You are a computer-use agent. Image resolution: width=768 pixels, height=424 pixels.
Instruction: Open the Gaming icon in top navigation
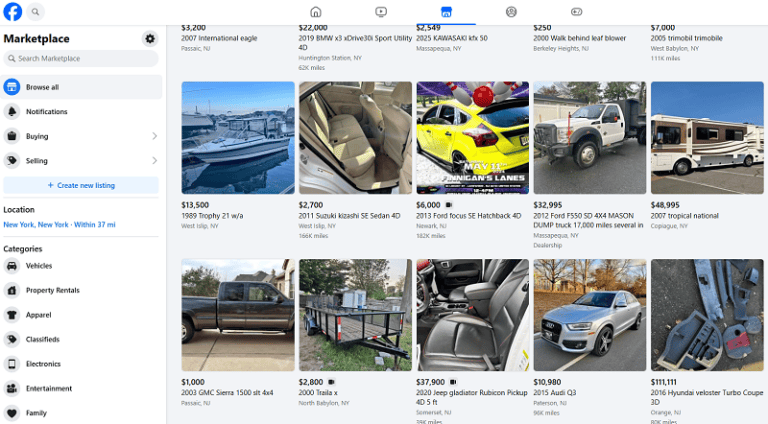(576, 12)
